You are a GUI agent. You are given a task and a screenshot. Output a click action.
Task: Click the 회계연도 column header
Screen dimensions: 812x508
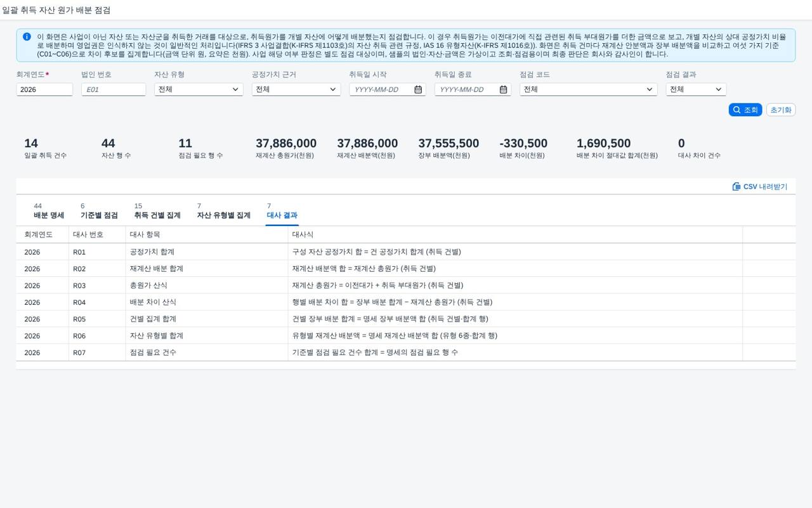point(43,235)
